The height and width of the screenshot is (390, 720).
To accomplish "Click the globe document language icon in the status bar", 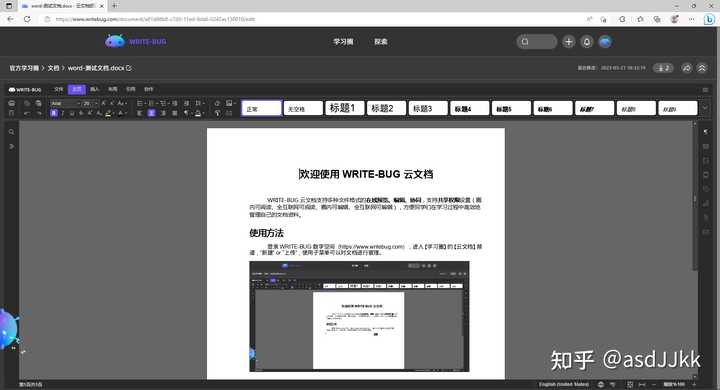I will 601,384.
